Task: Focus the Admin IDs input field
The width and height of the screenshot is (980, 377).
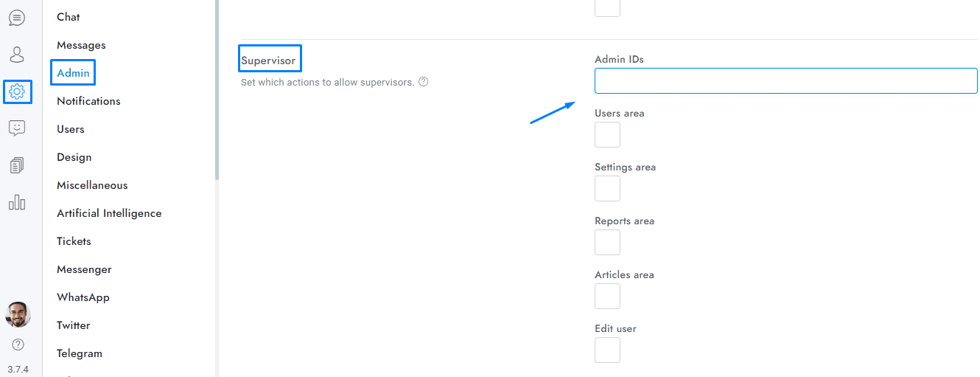Action: click(x=785, y=81)
